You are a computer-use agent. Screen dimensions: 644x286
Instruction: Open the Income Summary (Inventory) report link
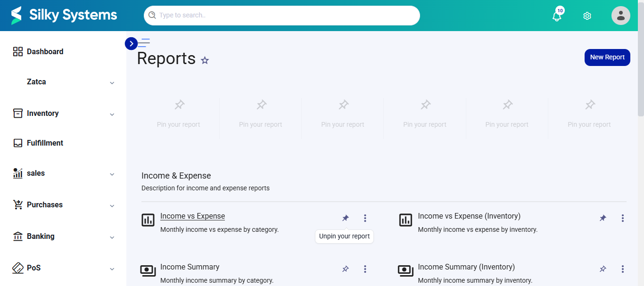(x=466, y=267)
